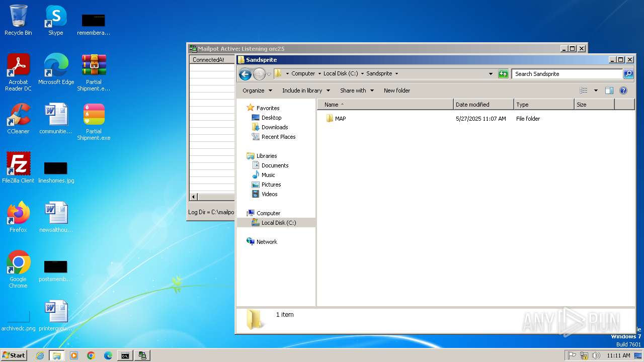Screen dimensions: 644x362
Task: Select Favorites in navigation pane
Action: tap(268, 108)
